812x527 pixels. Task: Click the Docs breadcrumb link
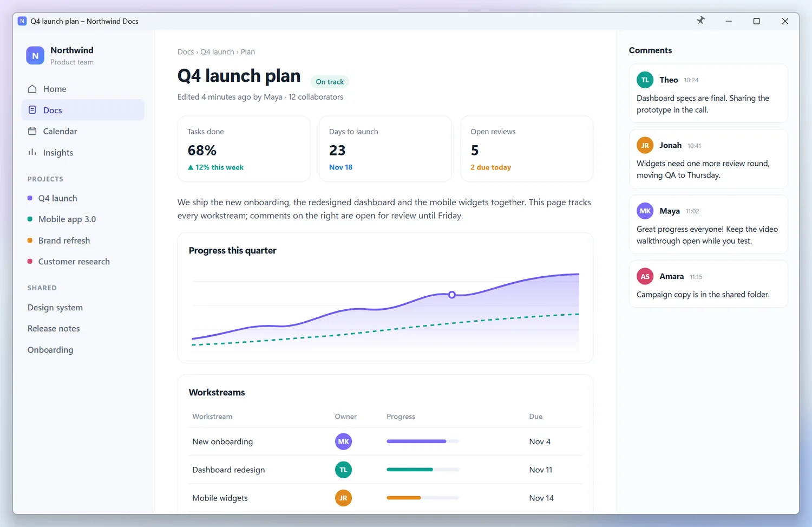point(185,52)
